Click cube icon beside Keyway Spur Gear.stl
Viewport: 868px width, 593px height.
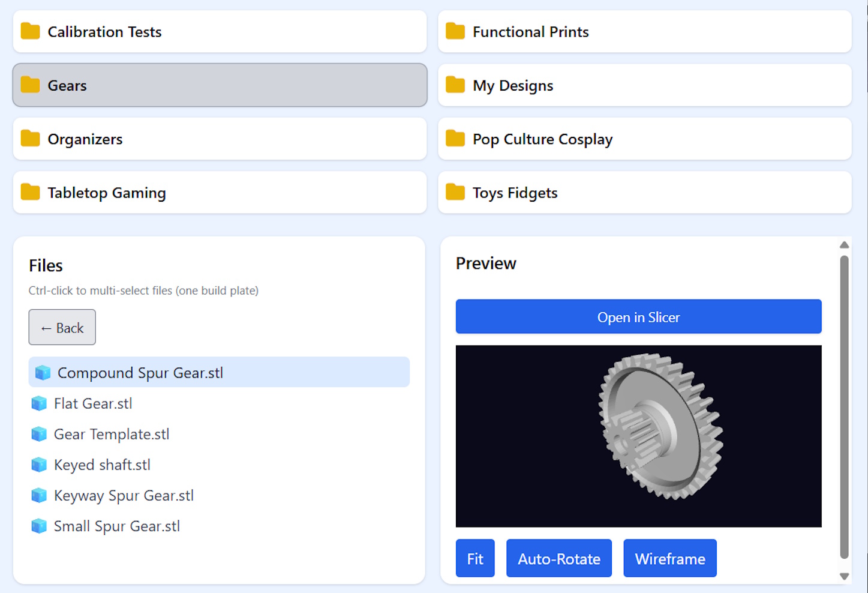coord(39,495)
